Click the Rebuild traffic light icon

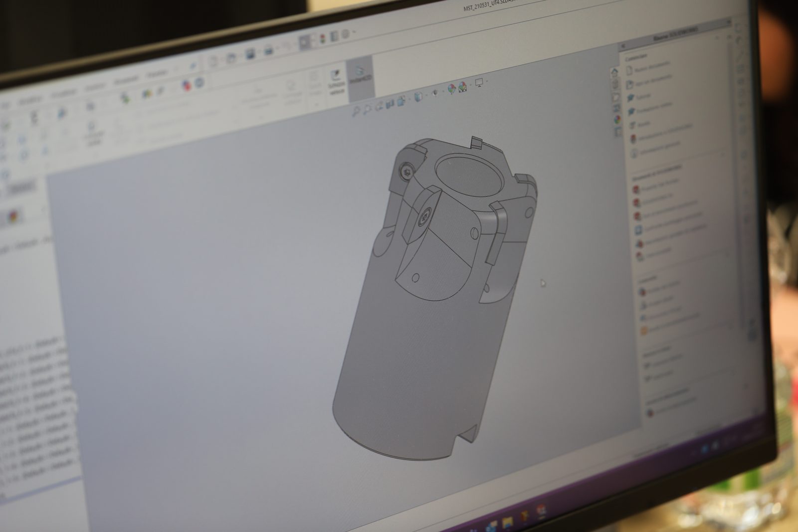click(x=322, y=39)
